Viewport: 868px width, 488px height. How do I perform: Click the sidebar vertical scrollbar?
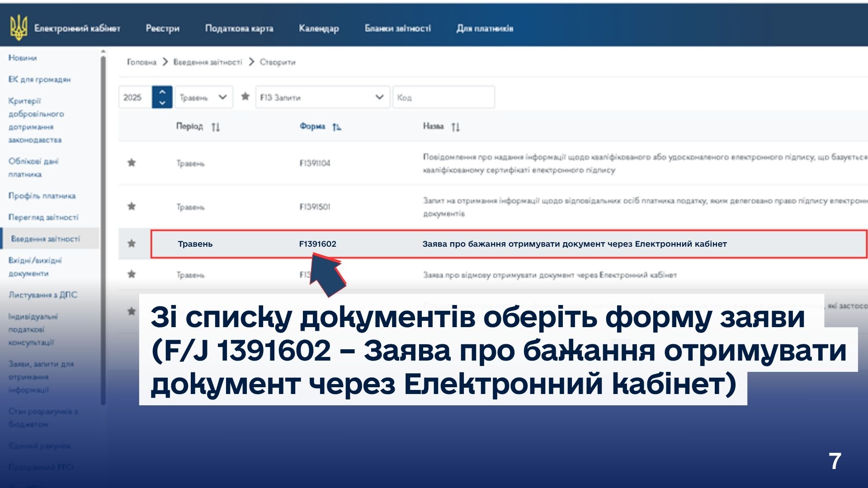[103, 230]
